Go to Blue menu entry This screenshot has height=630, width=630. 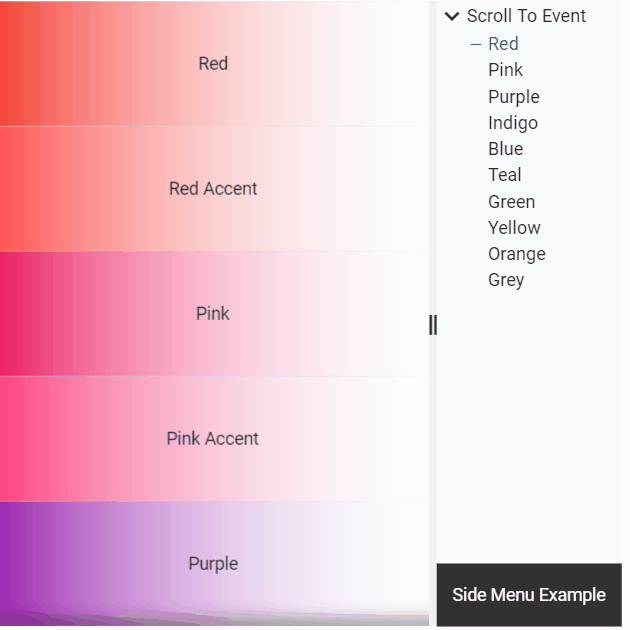(505, 149)
